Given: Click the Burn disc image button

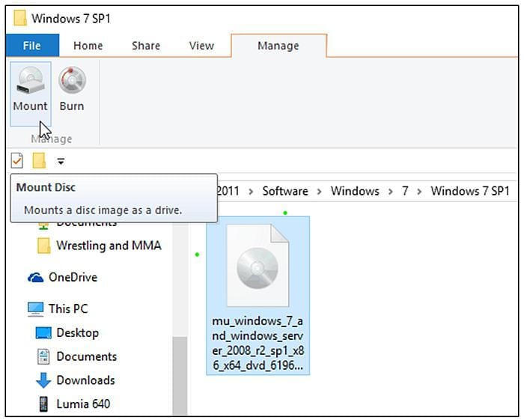Looking at the screenshot, I should click(72, 89).
